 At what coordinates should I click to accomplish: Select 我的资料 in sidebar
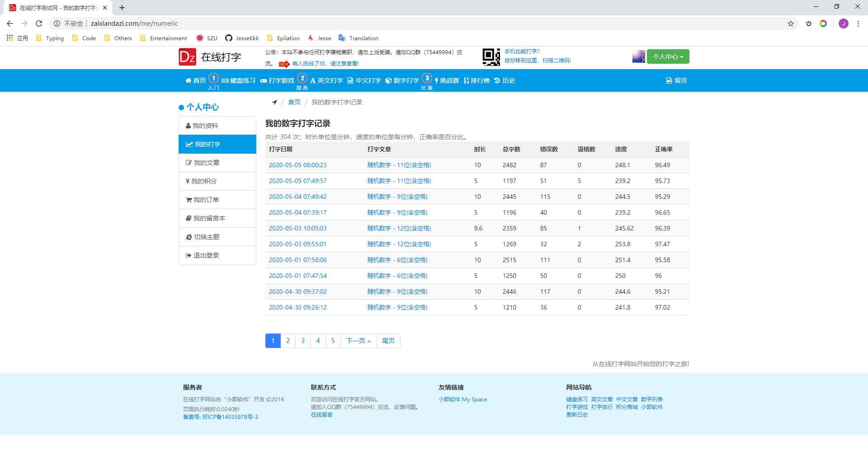tap(217, 126)
